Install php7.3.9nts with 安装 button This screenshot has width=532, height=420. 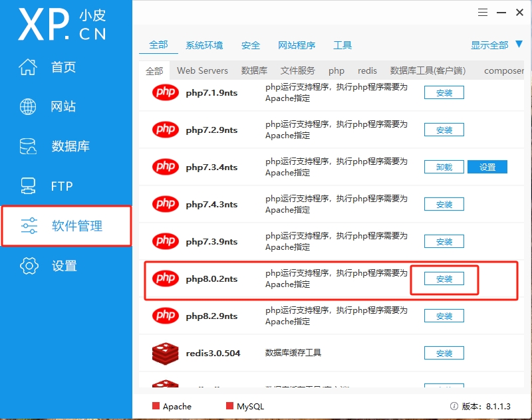point(444,241)
